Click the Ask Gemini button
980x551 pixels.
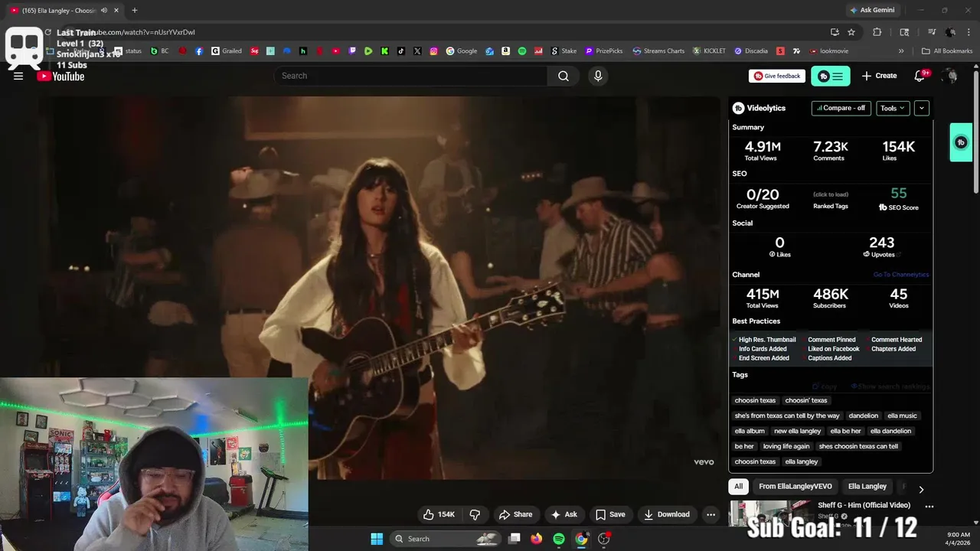pyautogui.click(x=871, y=10)
